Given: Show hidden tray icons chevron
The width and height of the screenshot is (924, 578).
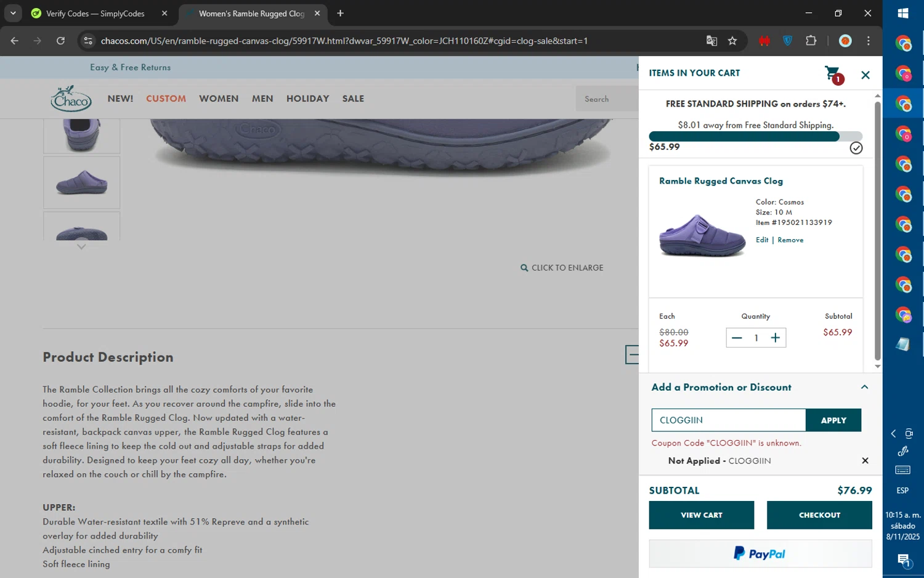Looking at the screenshot, I should click(893, 434).
